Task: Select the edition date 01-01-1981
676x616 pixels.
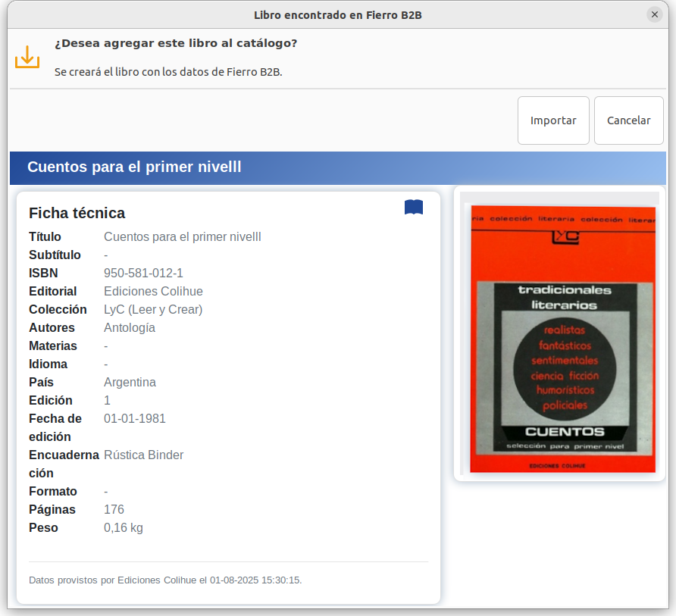Action: (x=134, y=419)
